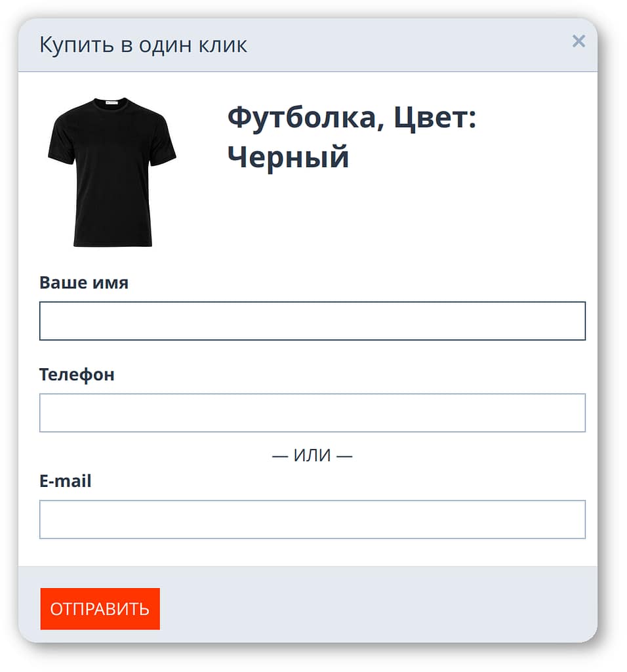Click the "Купить в один клик" dialog title

(143, 45)
